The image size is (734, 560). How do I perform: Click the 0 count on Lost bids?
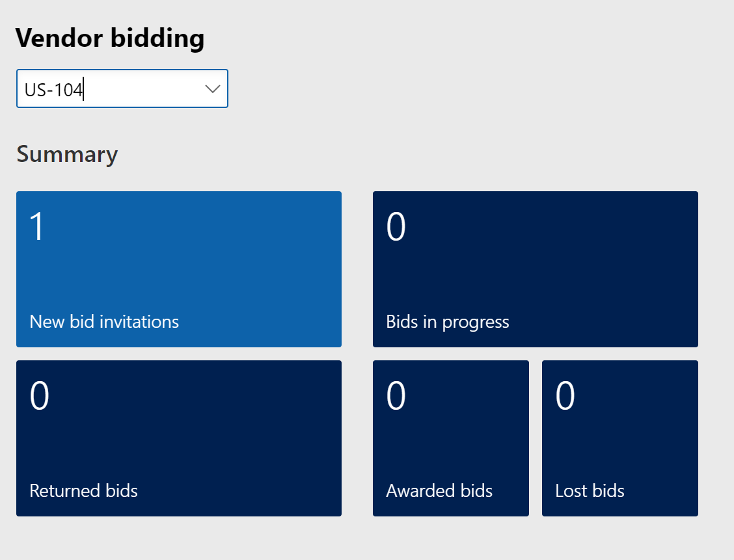click(x=565, y=396)
